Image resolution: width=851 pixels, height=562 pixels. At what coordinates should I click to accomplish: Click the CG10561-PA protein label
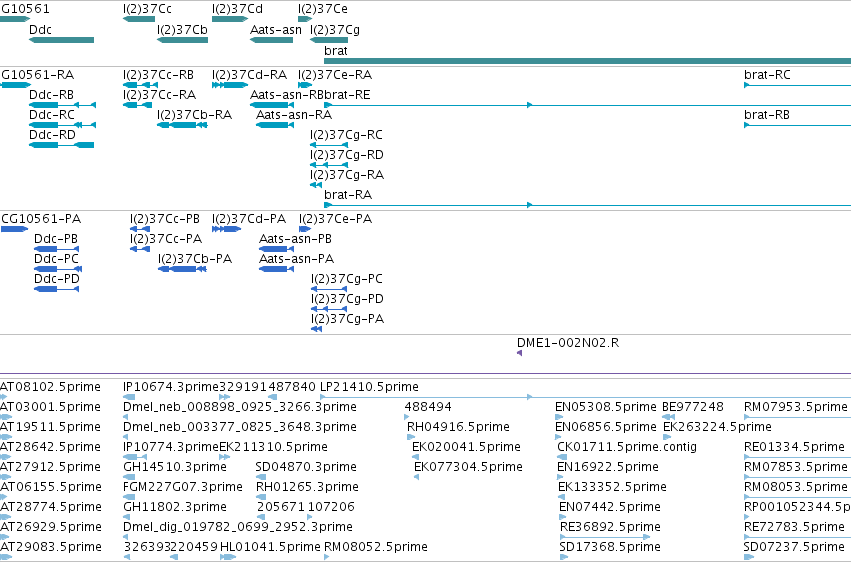[x=41, y=219]
